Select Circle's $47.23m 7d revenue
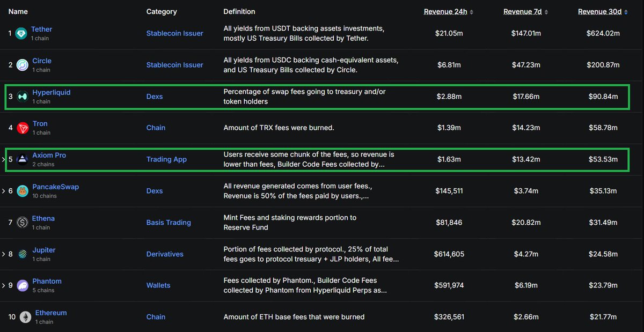The width and height of the screenshot is (644, 332). pyautogui.click(x=526, y=65)
